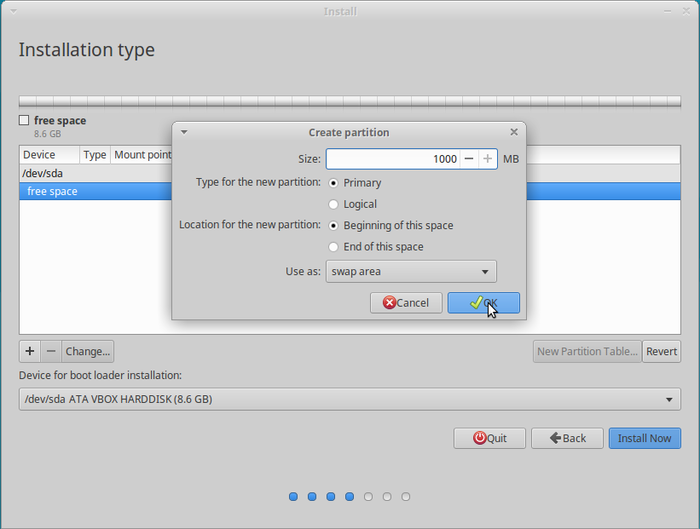The height and width of the screenshot is (529, 700).
Task: Open the Use as swap area dropdown
Action: point(411,271)
